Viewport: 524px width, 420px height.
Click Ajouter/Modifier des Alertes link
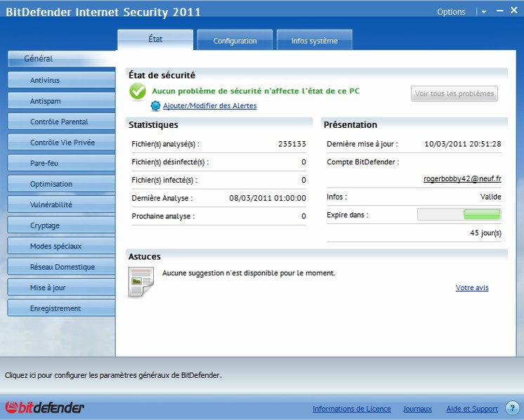[x=210, y=105]
